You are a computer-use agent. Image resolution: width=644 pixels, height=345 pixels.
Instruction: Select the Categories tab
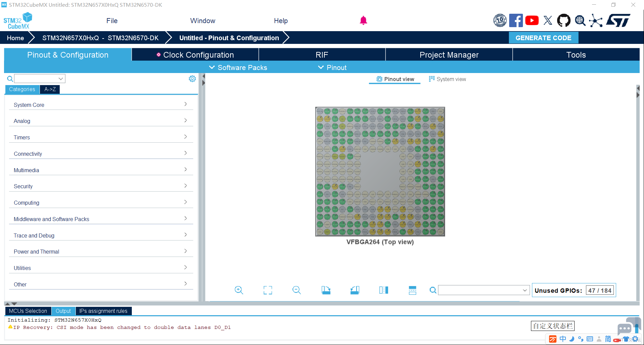pyautogui.click(x=22, y=89)
